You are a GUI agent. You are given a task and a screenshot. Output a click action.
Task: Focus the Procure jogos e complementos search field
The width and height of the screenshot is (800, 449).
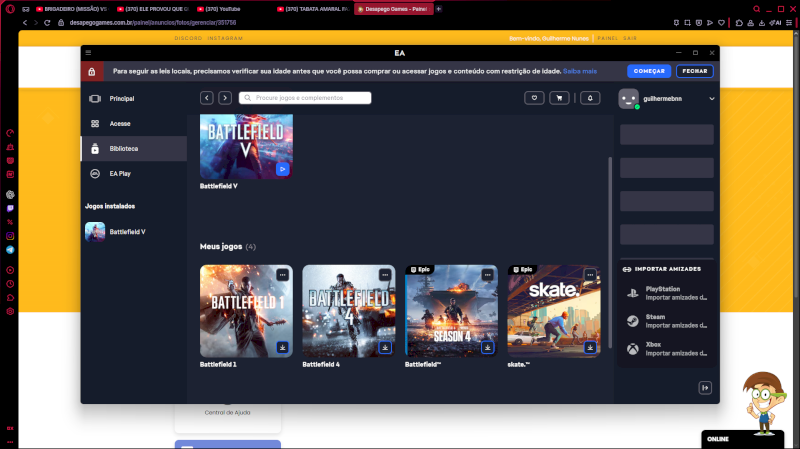click(x=305, y=98)
